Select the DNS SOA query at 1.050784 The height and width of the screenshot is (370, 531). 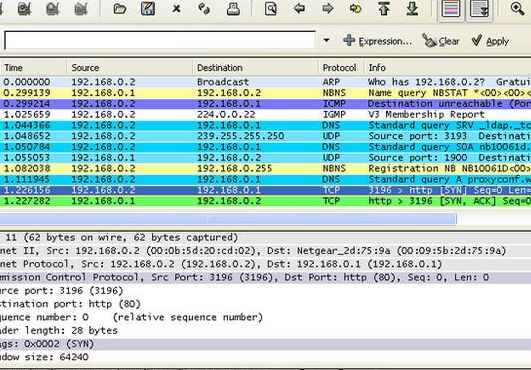tap(266, 147)
